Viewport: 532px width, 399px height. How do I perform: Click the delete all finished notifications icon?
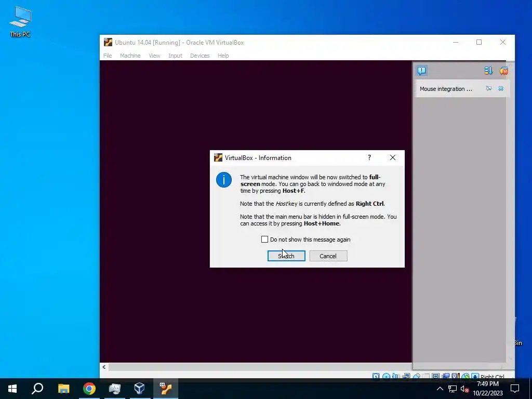point(504,71)
